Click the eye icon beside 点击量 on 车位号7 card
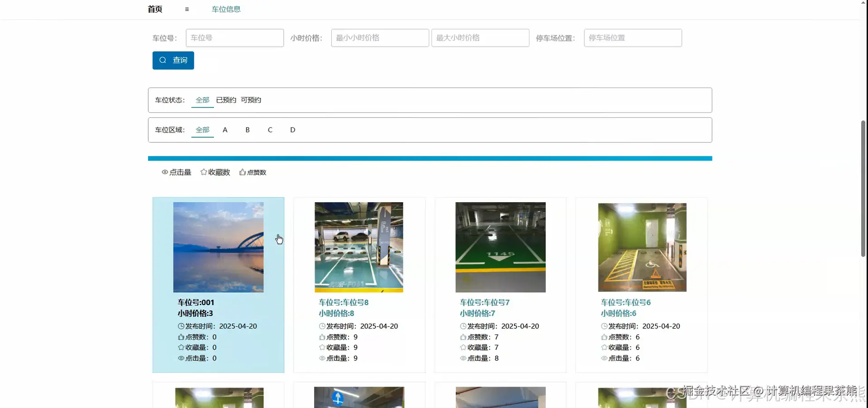Image resolution: width=868 pixels, height=408 pixels. point(463,358)
